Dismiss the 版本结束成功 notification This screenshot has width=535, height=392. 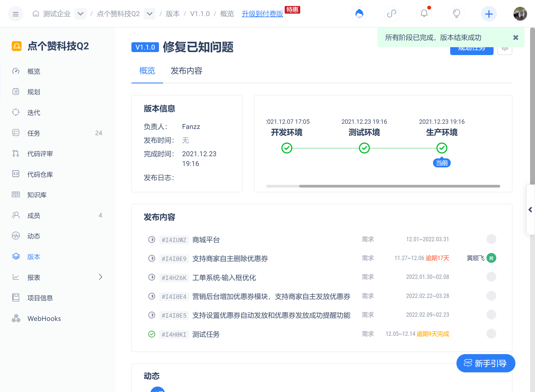pos(515,38)
